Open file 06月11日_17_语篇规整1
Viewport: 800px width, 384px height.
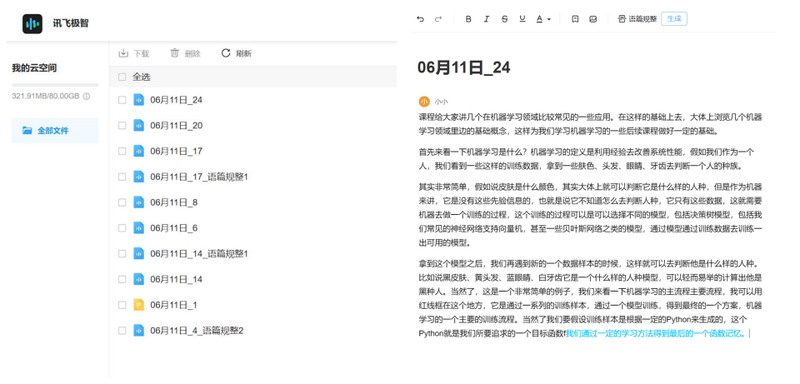[199, 177]
